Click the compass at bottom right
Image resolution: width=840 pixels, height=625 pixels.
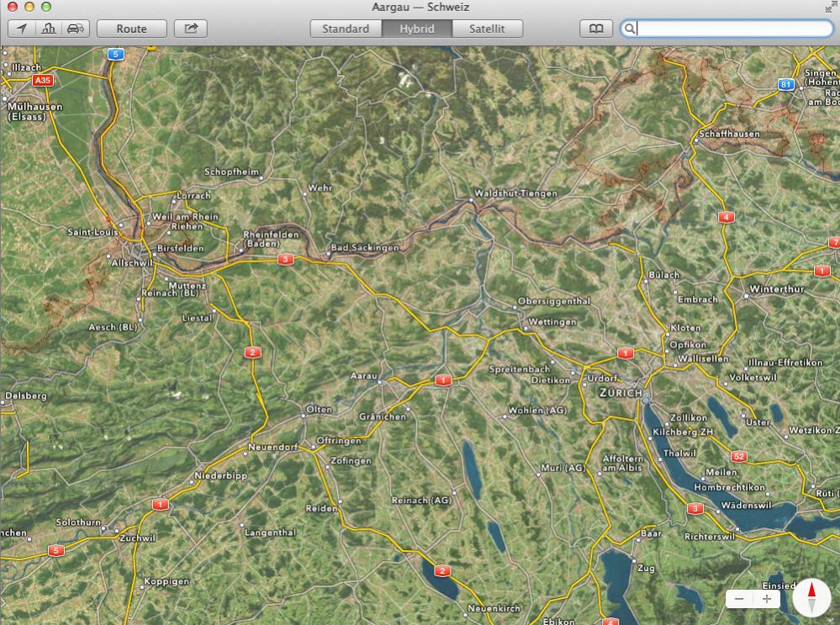(811, 598)
